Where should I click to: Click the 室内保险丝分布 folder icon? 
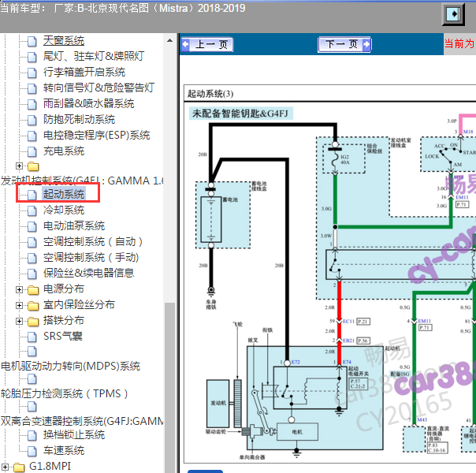tap(33, 306)
